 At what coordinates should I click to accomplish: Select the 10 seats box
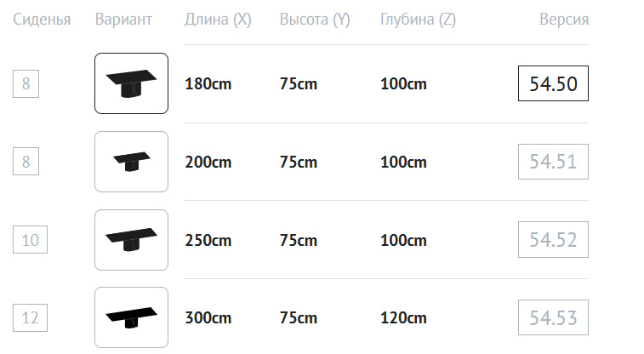click(x=30, y=240)
